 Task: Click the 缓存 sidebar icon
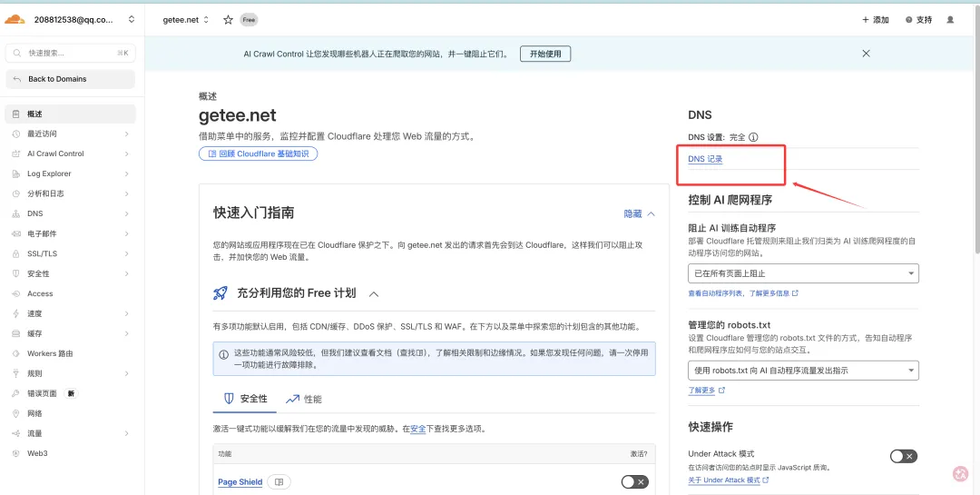point(16,334)
